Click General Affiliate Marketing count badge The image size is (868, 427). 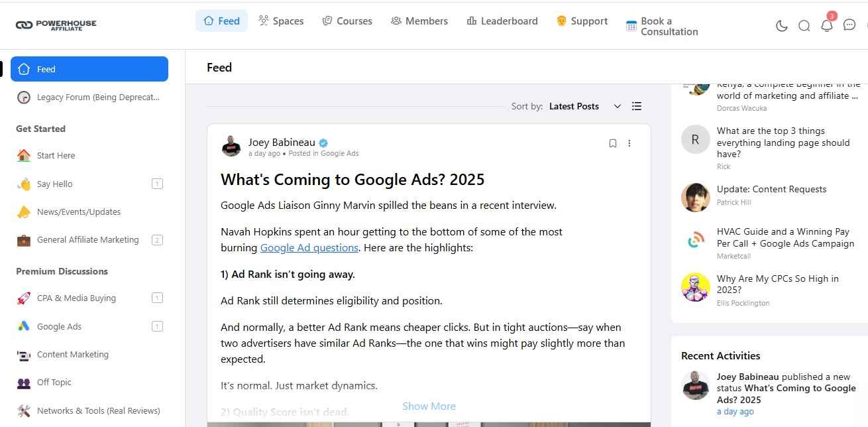point(157,240)
